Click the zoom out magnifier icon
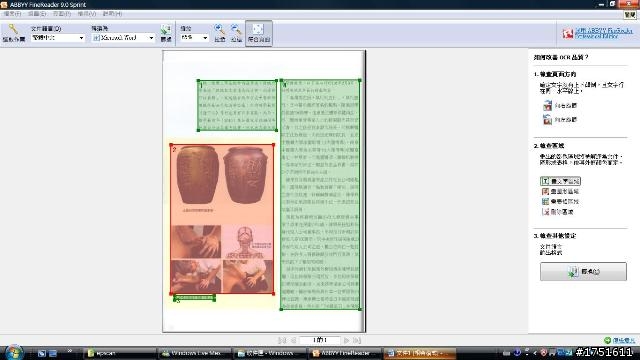640x360 pixels. coord(236,33)
